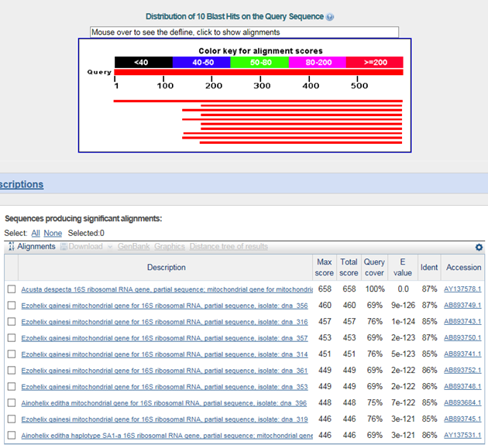Tick checkbox for isolate dna_353 row

pyautogui.click(x=12, y=386)
